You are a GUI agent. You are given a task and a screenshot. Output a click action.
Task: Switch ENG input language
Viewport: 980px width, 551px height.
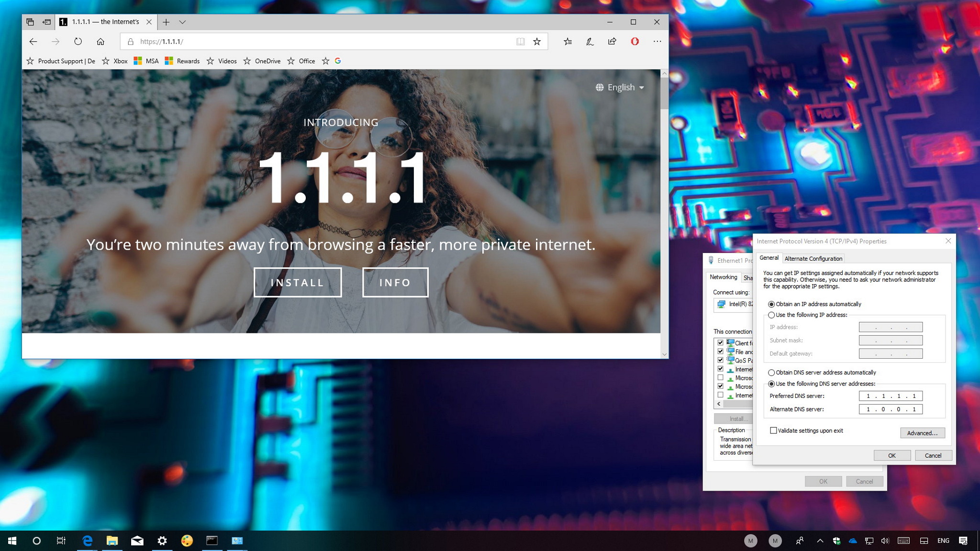pyautogui.click(x=943, y=541)
